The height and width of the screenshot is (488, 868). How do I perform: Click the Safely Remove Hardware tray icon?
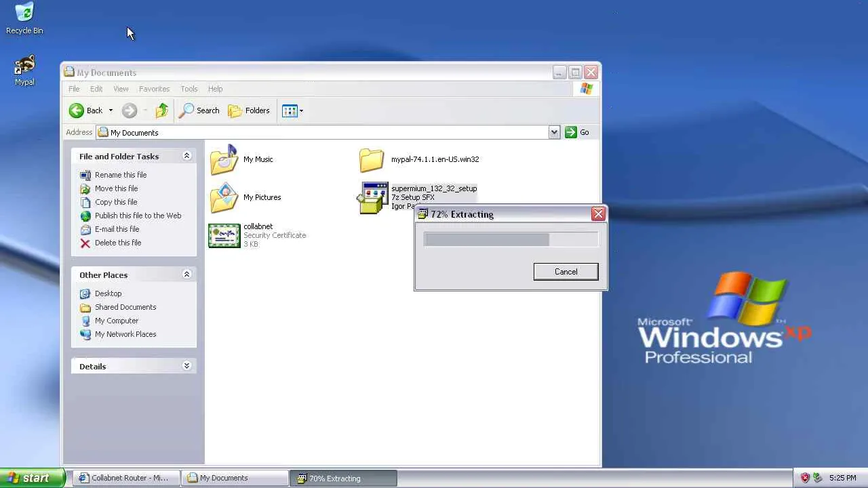(x=817, y=478)
